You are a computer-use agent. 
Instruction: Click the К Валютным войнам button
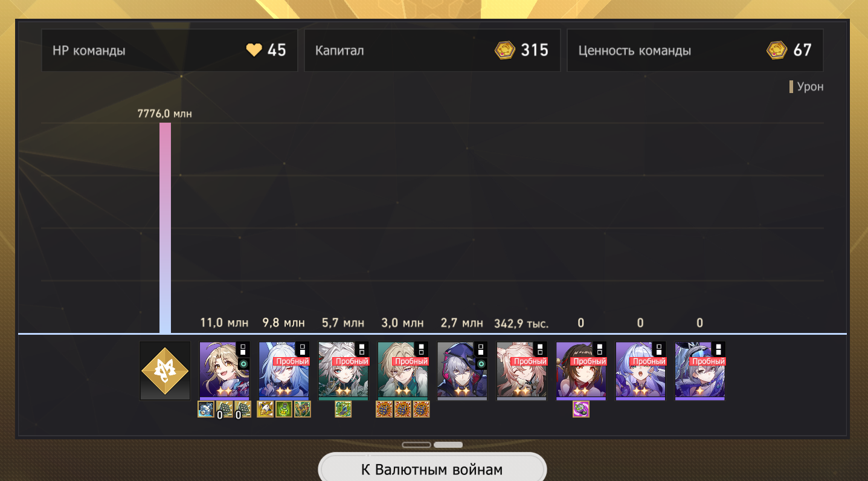(x=432, y=469)
